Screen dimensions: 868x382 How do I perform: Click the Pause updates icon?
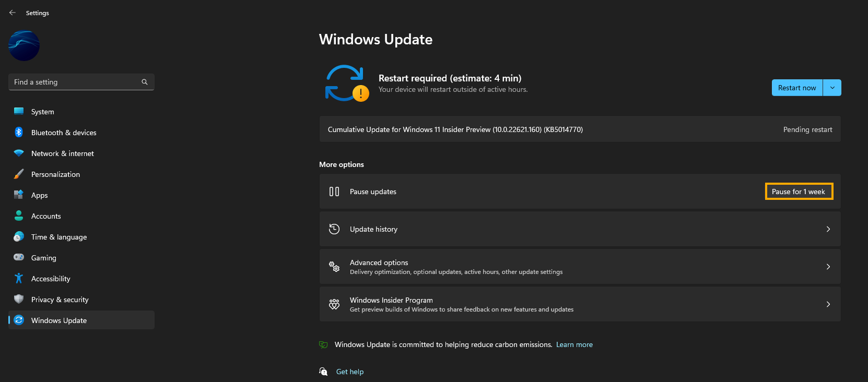click(x=334, y=192)
